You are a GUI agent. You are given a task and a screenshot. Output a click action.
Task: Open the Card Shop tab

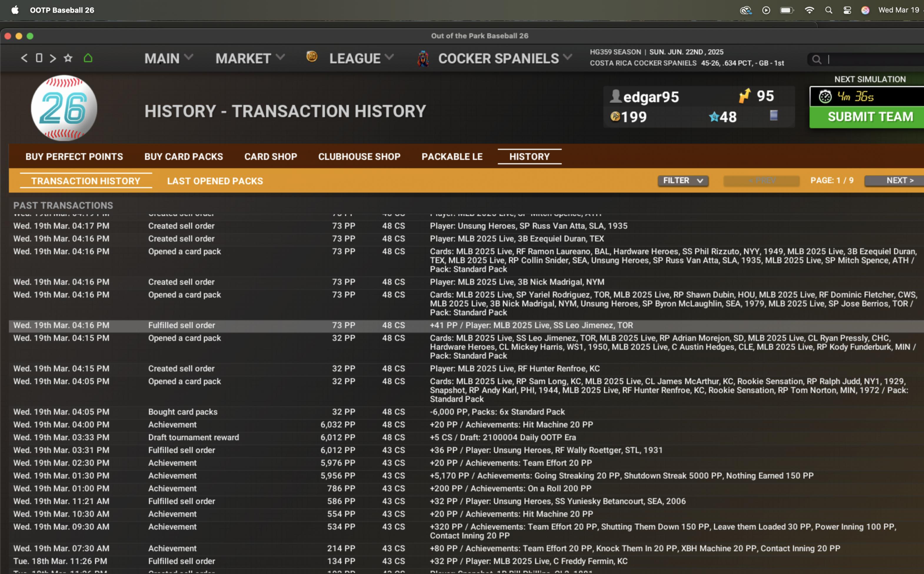tap(271, 157)
